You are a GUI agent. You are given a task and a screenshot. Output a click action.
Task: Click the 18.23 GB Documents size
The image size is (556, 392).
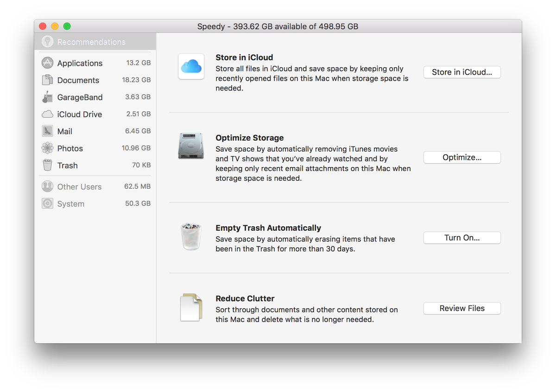tap(137, 80)
